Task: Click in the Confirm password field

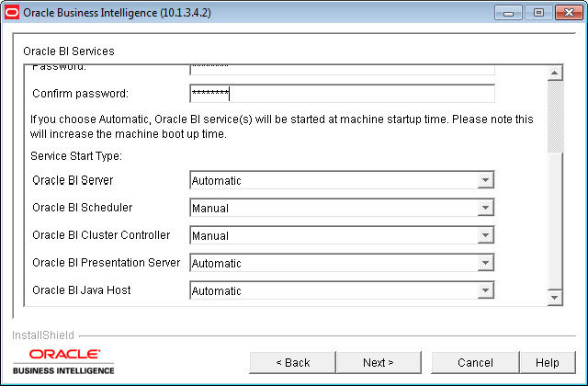Action: coord(342,94)
